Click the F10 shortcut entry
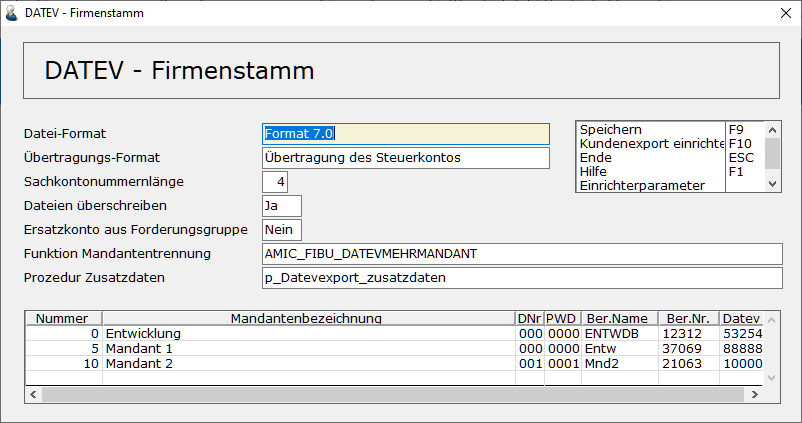 tap(745, 144)
